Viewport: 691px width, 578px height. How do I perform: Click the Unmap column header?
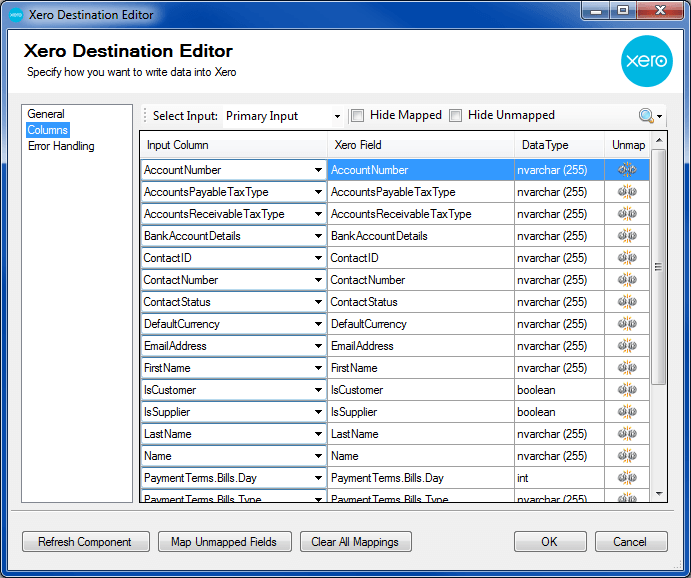[628, 145]
